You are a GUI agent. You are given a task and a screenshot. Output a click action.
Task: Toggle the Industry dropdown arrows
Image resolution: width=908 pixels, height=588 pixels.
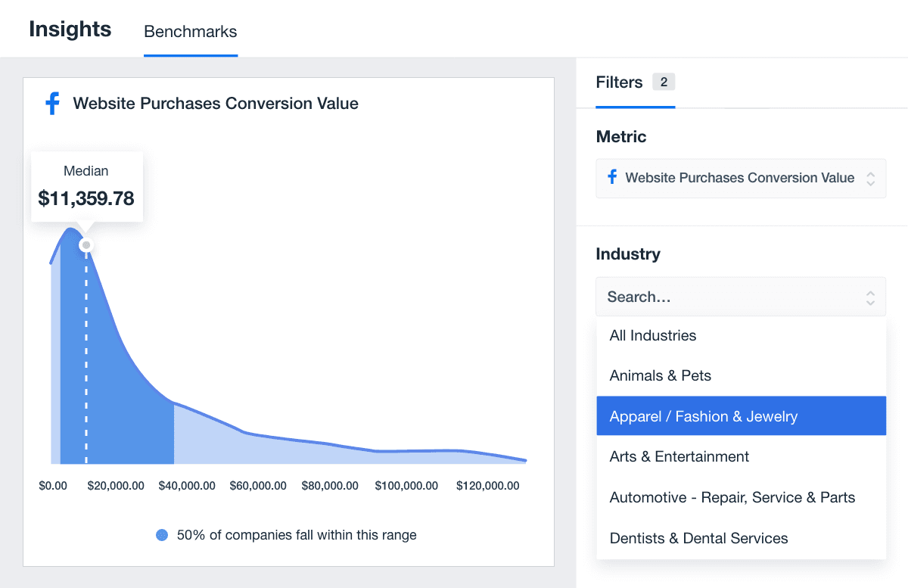[x=870, y=297]
